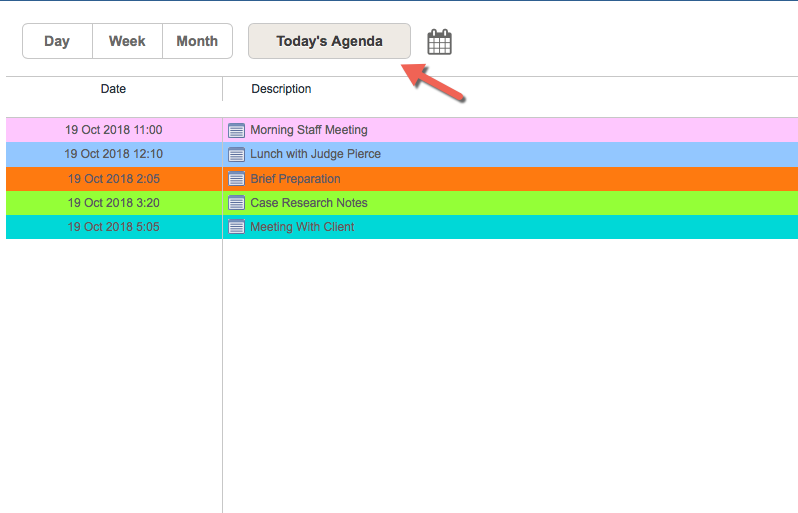Viewport: 798px width, 513px height.
Task: Click the Morning Staff Meeting event icon
Action: click(236, 130)
